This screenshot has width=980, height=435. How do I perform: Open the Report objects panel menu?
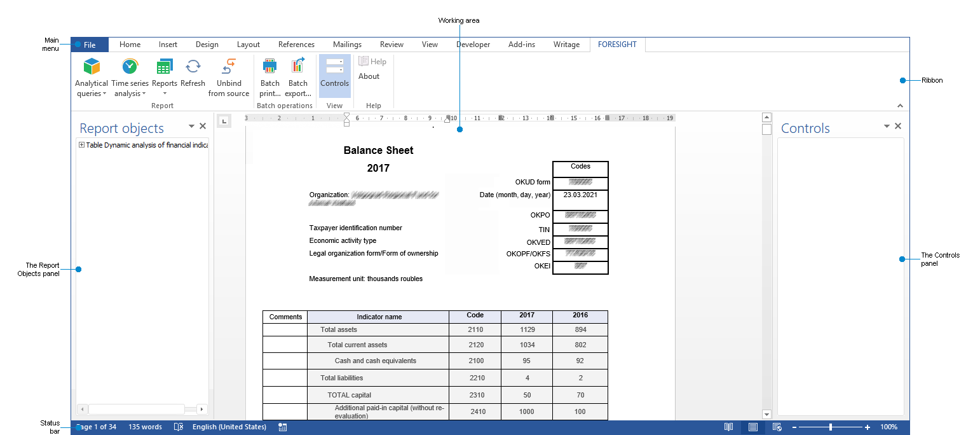click(191, 125)
